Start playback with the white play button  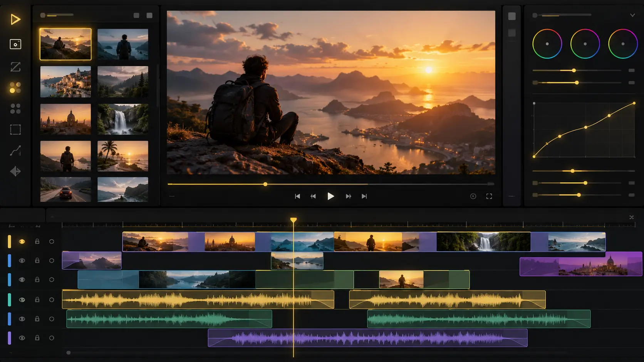pyautogui.click(x=330, y=196)
